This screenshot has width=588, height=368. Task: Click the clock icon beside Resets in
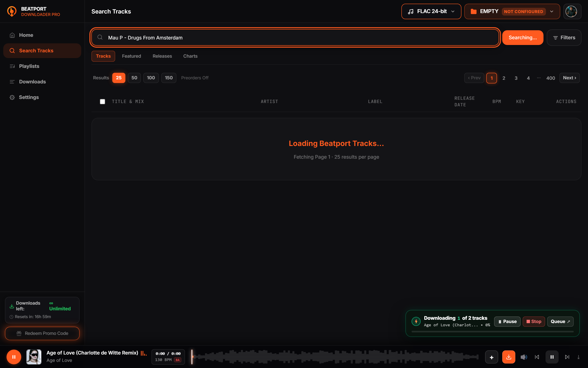(x=11, y=317)
